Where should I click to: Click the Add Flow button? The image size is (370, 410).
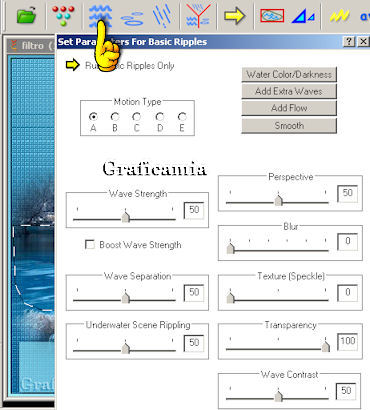pos(289,108)
